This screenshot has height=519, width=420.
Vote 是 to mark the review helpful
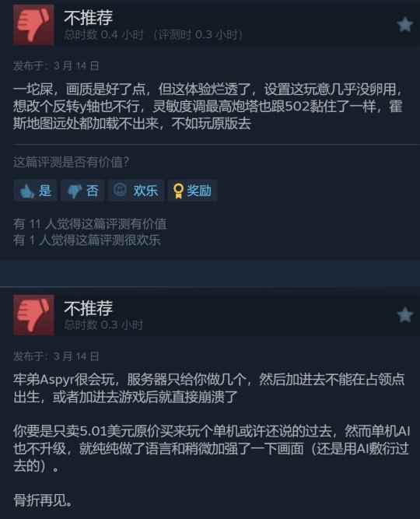(x=36, y=191)
